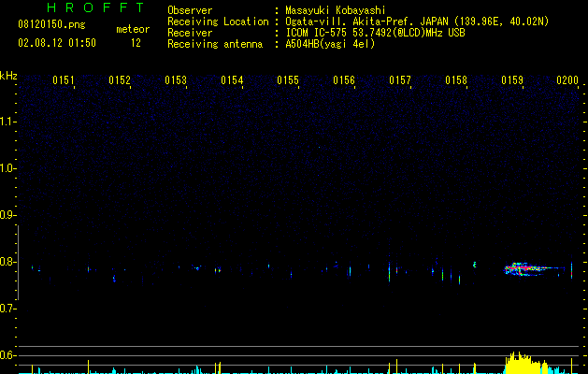
Task: Click the gray frequency range bar on left axis
Action: 18,263
